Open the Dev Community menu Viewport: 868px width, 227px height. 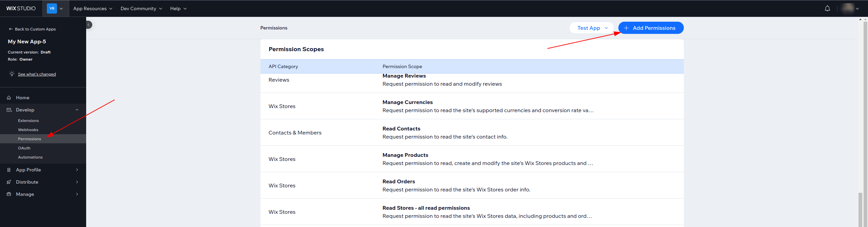141,8
